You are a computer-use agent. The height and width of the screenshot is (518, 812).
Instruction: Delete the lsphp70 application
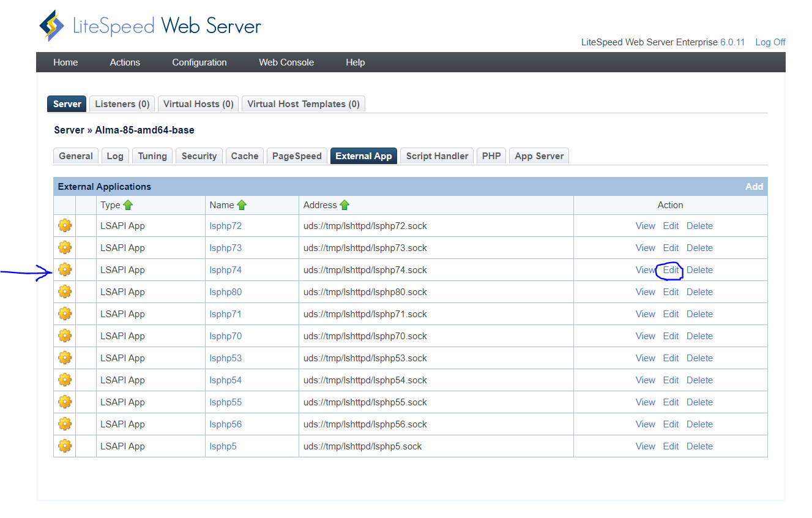699,336
